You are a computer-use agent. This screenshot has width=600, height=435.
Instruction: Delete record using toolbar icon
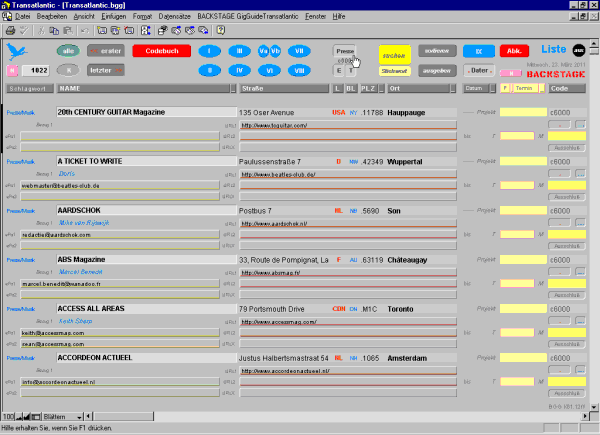(x=129, y=30)
